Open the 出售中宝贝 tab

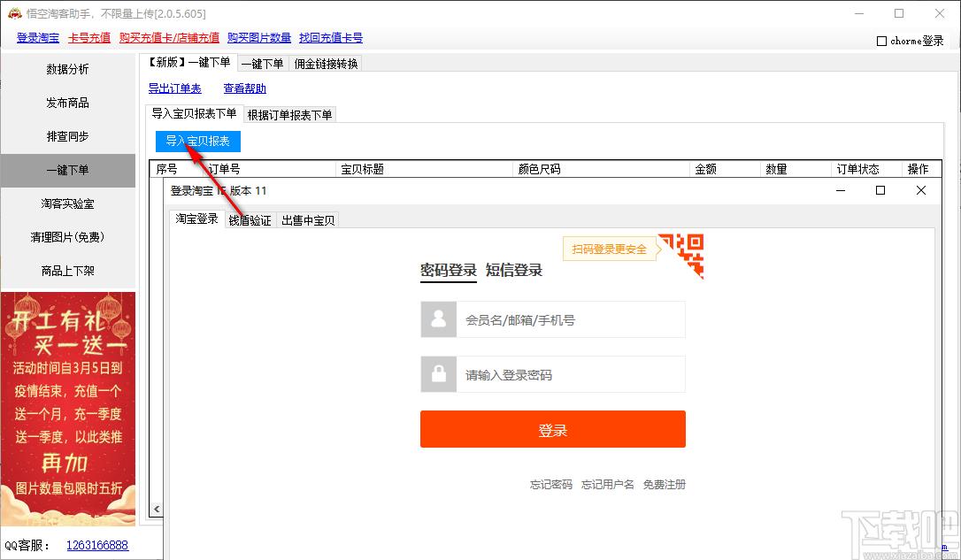click(x=308, y=220)
